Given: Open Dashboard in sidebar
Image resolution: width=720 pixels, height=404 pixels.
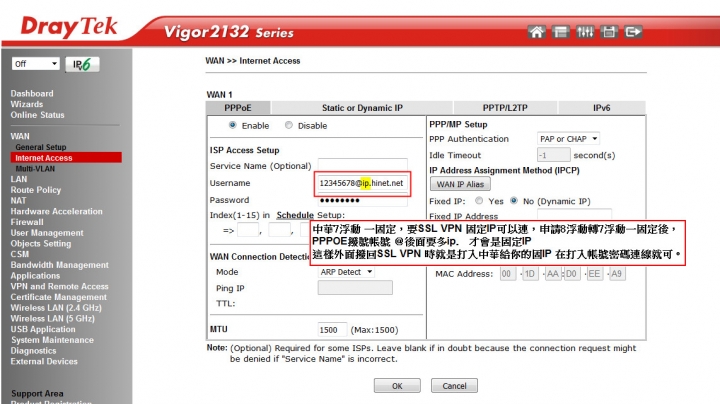Looking at the screenshot, I should point(32,93).
